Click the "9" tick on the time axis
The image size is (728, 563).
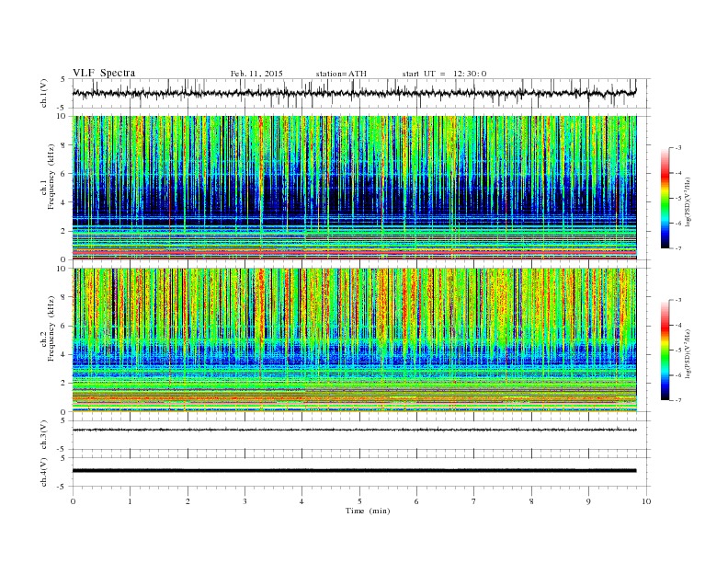click(588, 501)
